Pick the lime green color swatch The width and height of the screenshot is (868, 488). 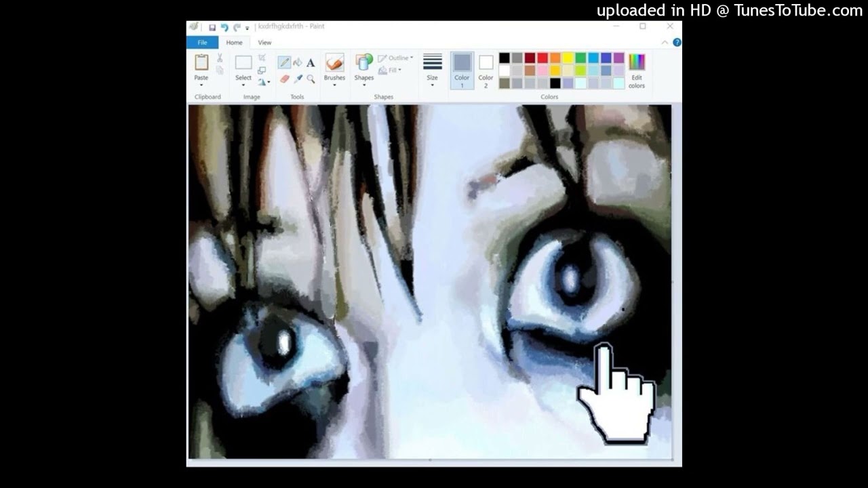point(580,70)
